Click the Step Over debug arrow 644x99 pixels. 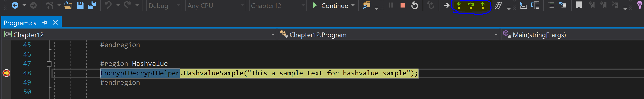point(471,6)
